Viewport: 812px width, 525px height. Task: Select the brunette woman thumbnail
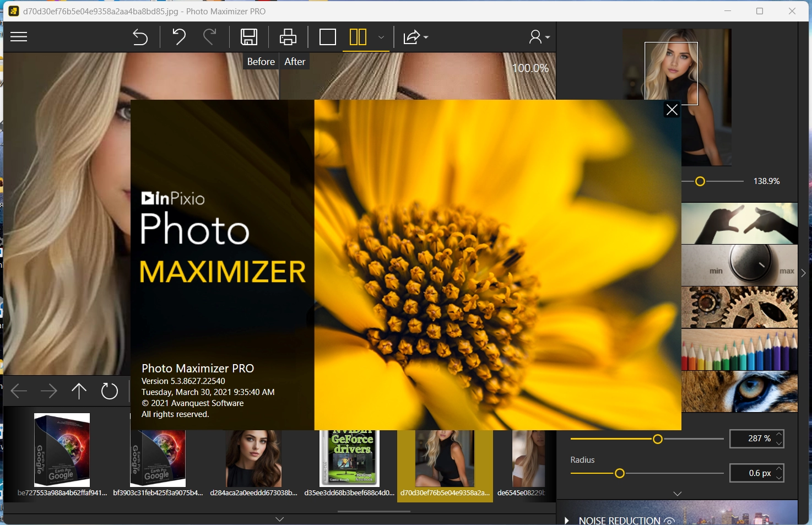tap(253, 458)
